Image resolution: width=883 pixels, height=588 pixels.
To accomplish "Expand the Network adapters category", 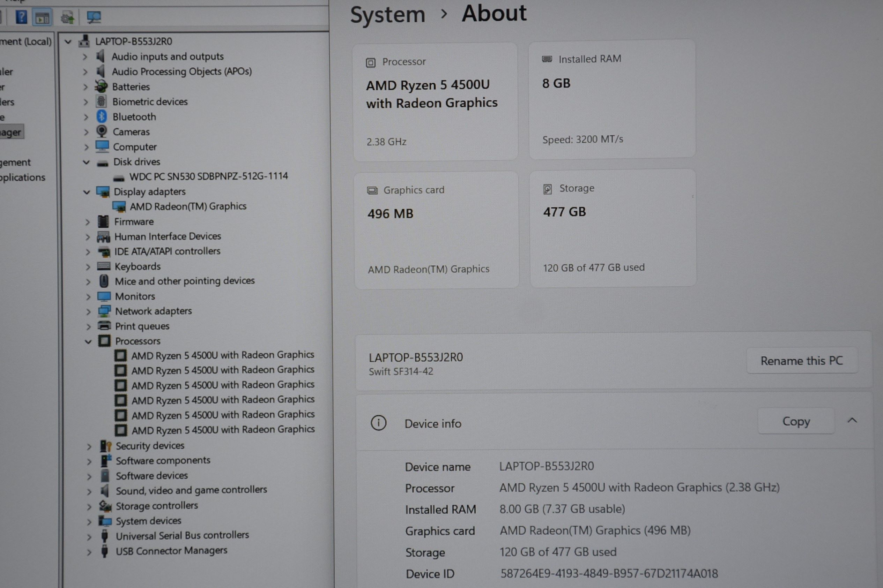I will (88, 312).
